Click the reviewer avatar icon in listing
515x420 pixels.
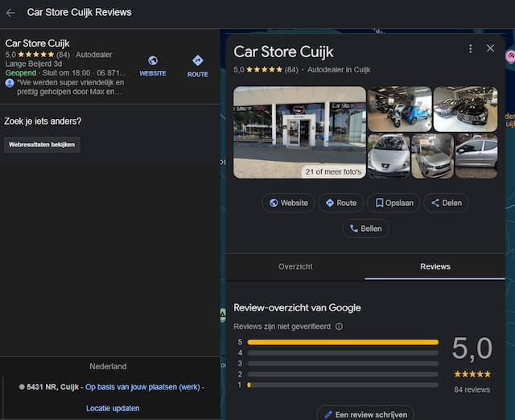[10, 83]
